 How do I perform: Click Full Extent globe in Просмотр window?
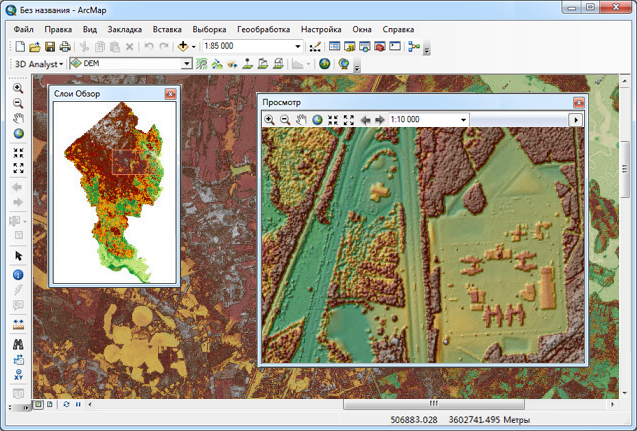317,119
